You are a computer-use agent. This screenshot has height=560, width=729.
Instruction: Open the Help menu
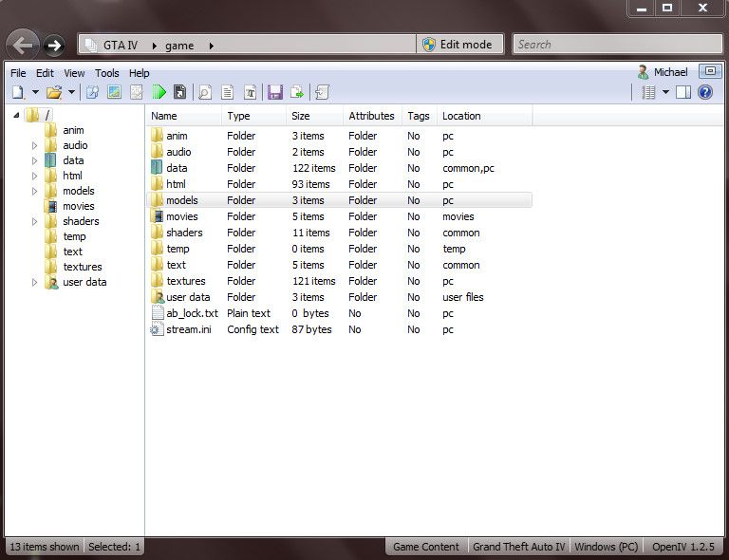click(139, 73)
